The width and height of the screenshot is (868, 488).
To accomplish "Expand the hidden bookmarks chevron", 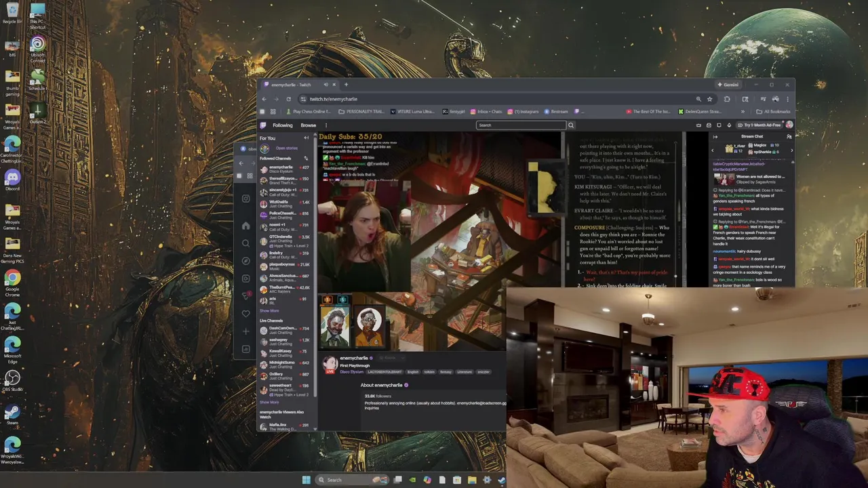I will point(743,111).
